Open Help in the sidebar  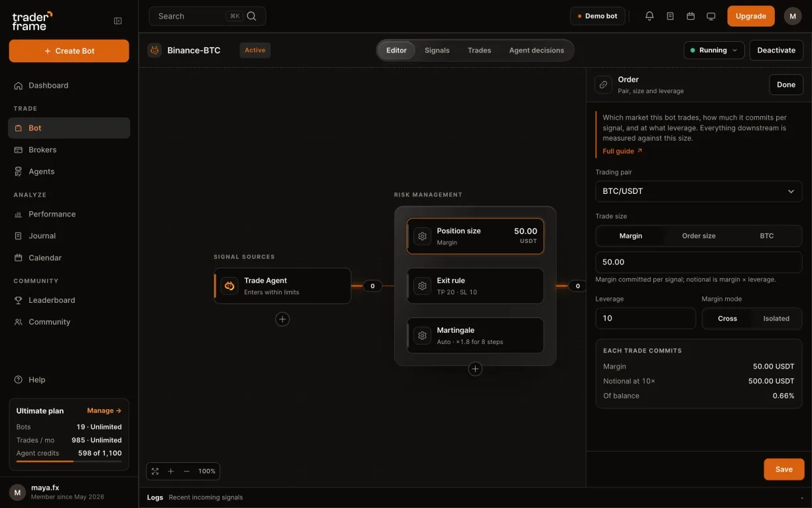click(x=69, y=380)
